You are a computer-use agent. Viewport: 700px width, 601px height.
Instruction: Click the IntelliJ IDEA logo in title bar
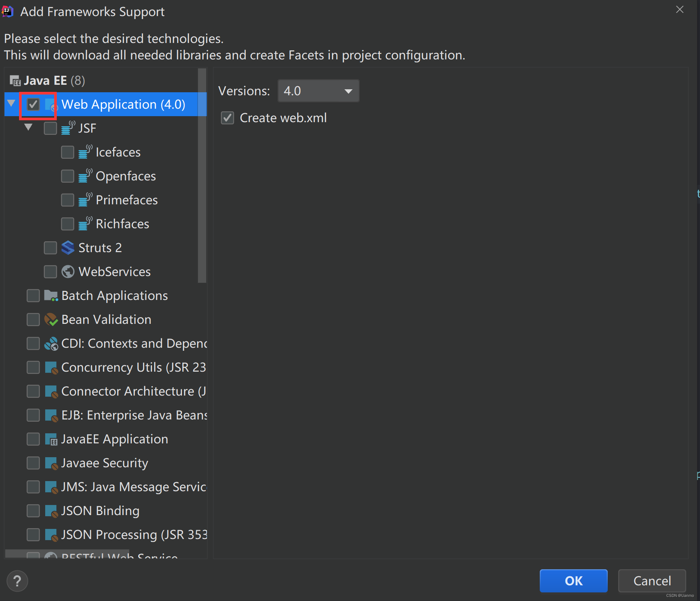(7, 12)
